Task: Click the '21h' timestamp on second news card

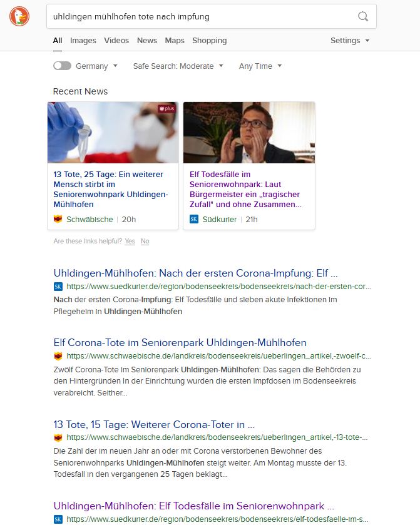Action: coord(252,219)
